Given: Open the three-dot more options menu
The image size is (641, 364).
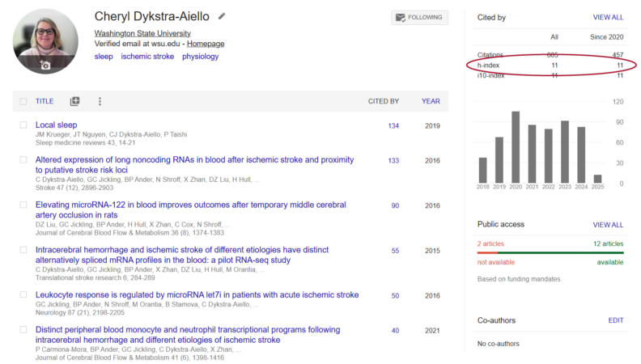Looking at the screenshot, I should click(x=100, y=101).
